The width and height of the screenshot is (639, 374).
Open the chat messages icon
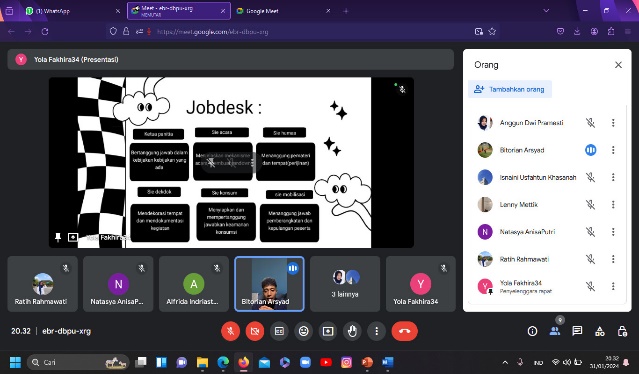[x=577, y=331]
